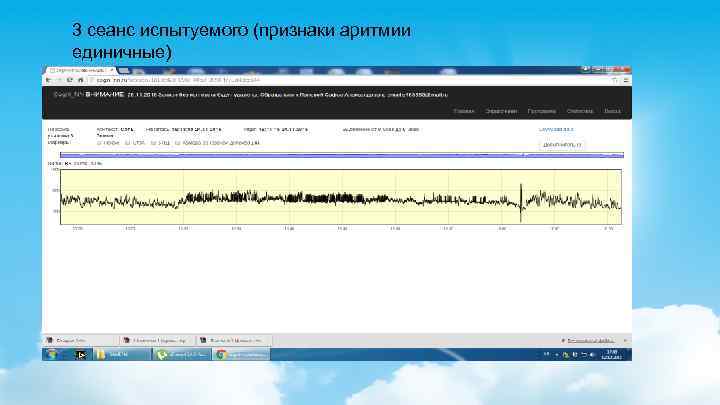Open the Выход navigation item
The width and height of the screenshot is (720, 405).
612,111
